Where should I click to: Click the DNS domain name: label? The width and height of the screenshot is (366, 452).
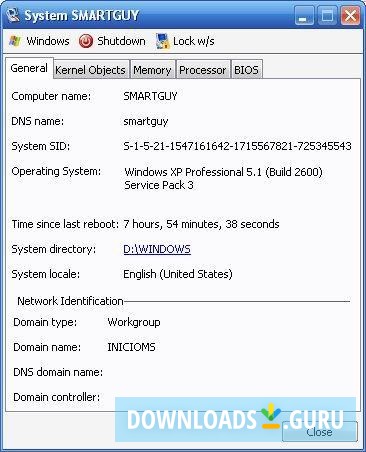point(58,372)
